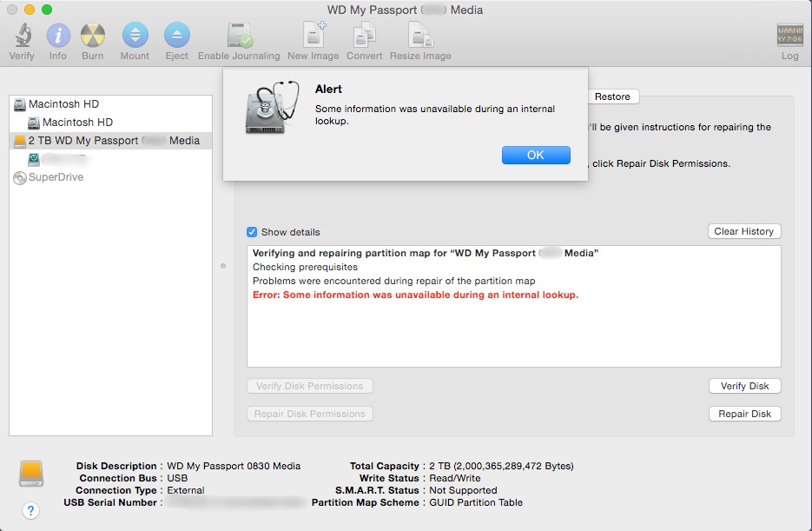The width and height of the screenshot is (812, 531).
Task: Eject the selected disk via toolbar
Action: point(176,37)
